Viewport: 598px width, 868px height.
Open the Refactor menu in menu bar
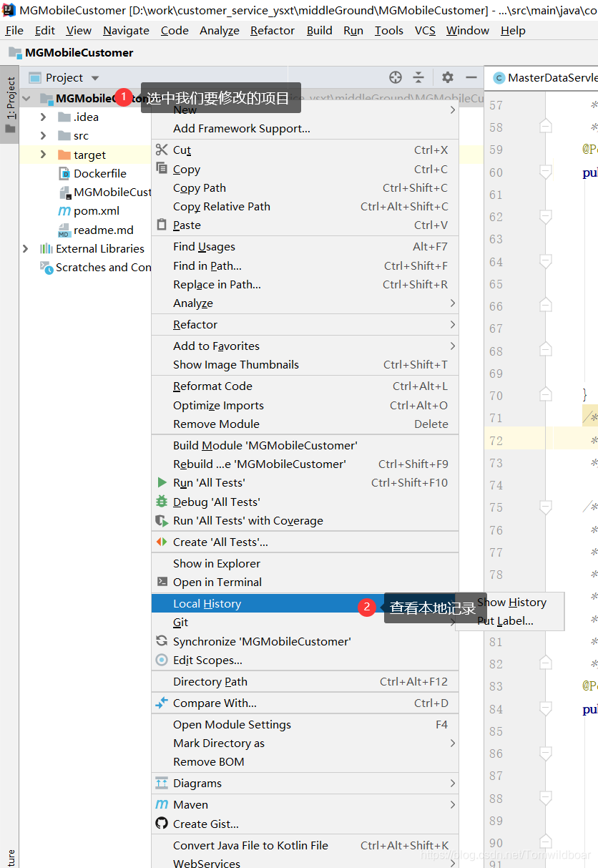(x=273, y=30)
